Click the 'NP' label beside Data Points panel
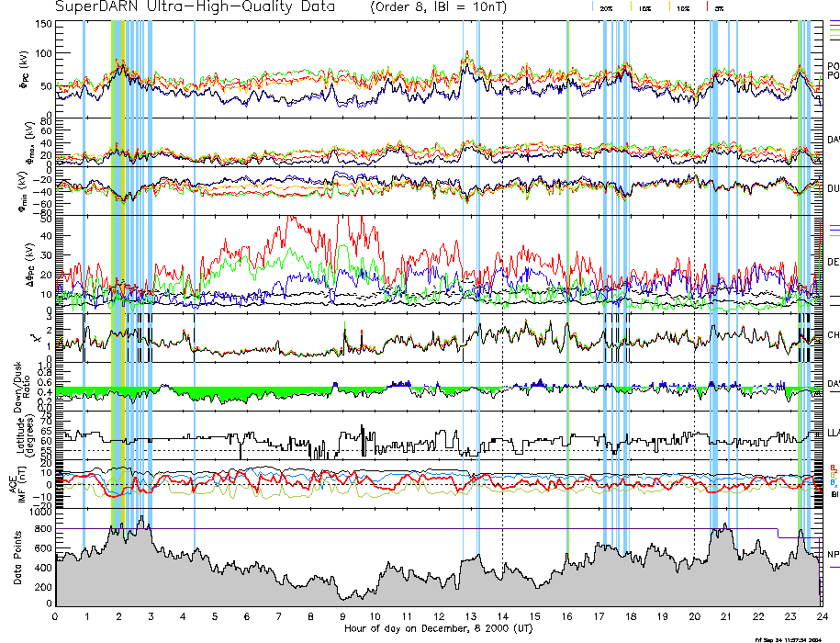 pos(833,555)
